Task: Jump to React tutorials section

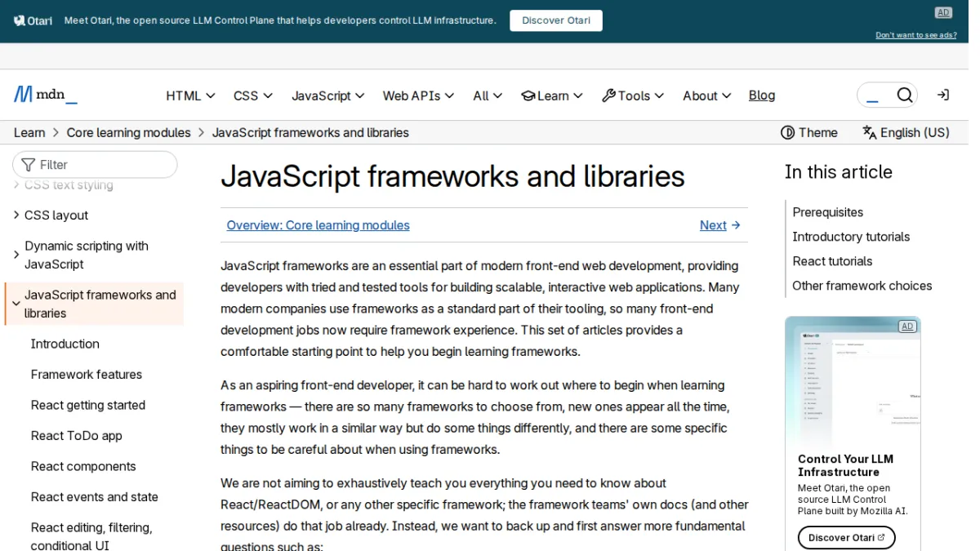Action: click(x=832, y=261)
